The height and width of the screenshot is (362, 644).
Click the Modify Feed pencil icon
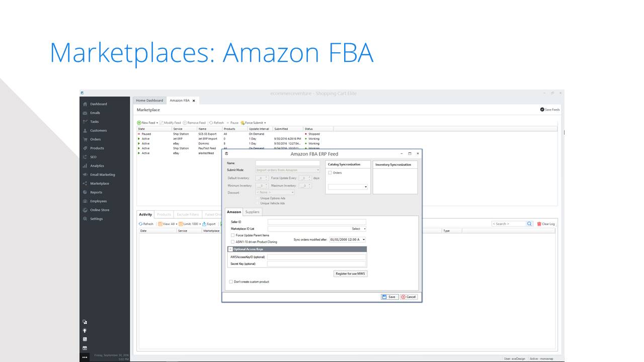161,123
